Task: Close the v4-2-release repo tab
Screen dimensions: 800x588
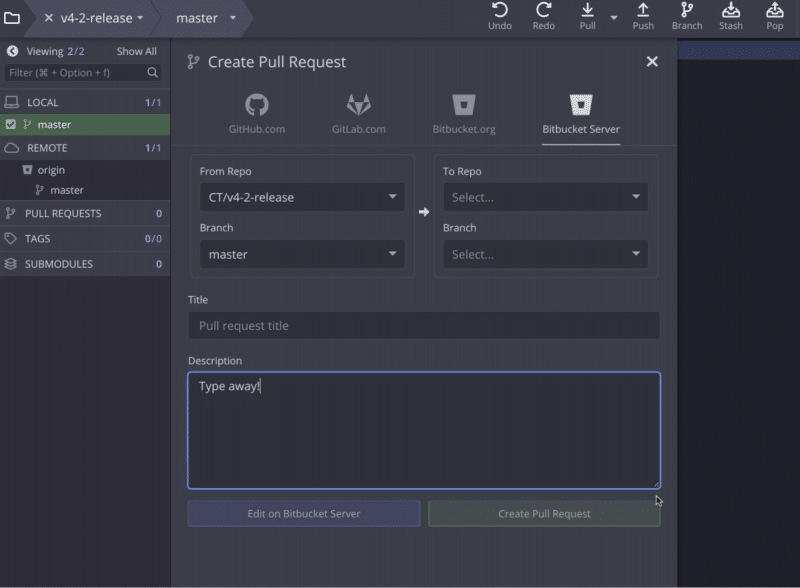Action: coord(48,18)
